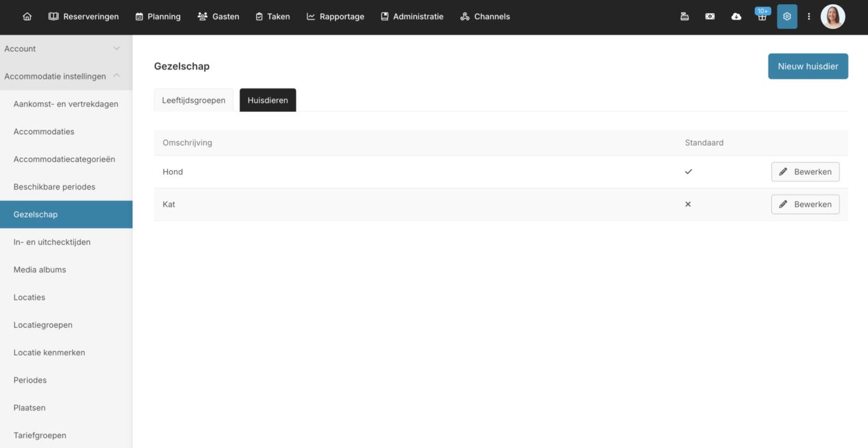This screenshot has height=448, width=868.
Task: Expand the Account section chevron
Action: click(116, 49)
